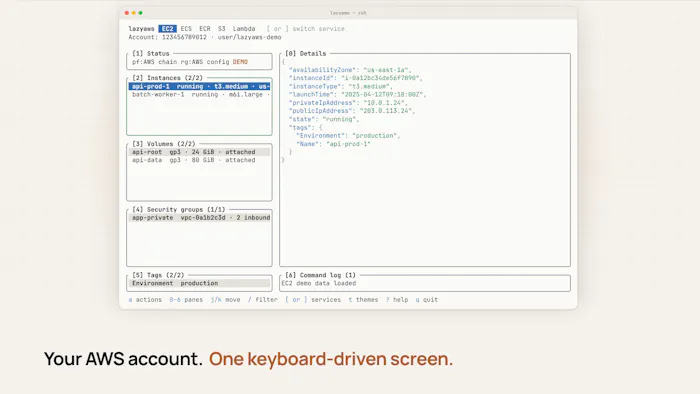Select the app-private security group row
700x394 pixels.
199,218
